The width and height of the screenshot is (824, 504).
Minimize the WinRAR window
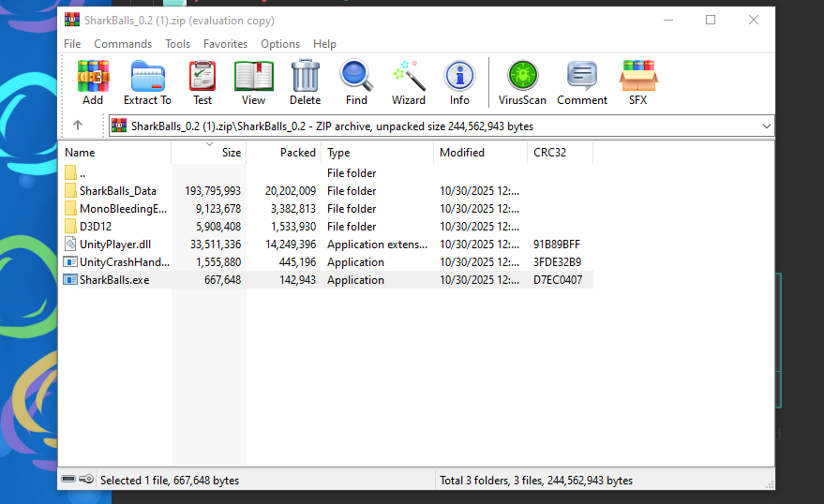click(x=668, y=20)
